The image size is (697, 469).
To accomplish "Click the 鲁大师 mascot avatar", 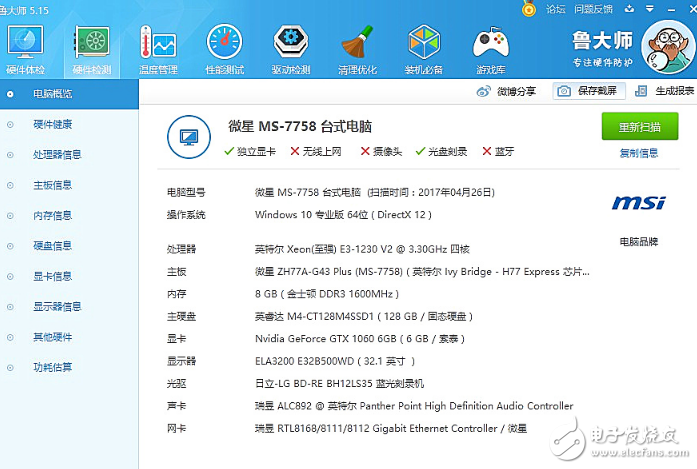I will 669,48.
